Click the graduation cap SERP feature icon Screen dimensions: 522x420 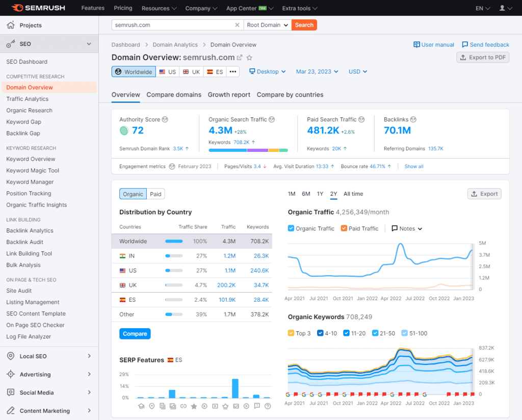pyautogui.click(x=141, y=406)
